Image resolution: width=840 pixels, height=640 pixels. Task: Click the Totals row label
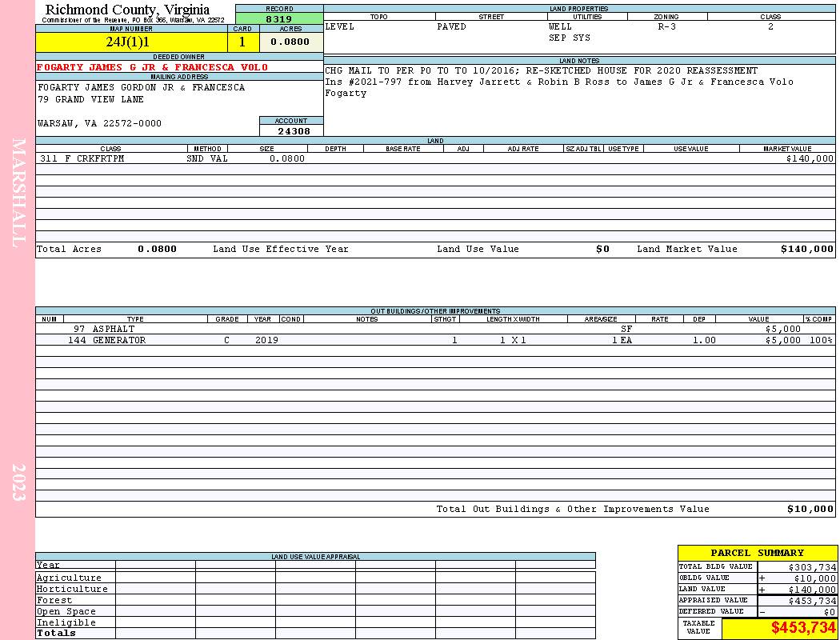coord(56,633)
